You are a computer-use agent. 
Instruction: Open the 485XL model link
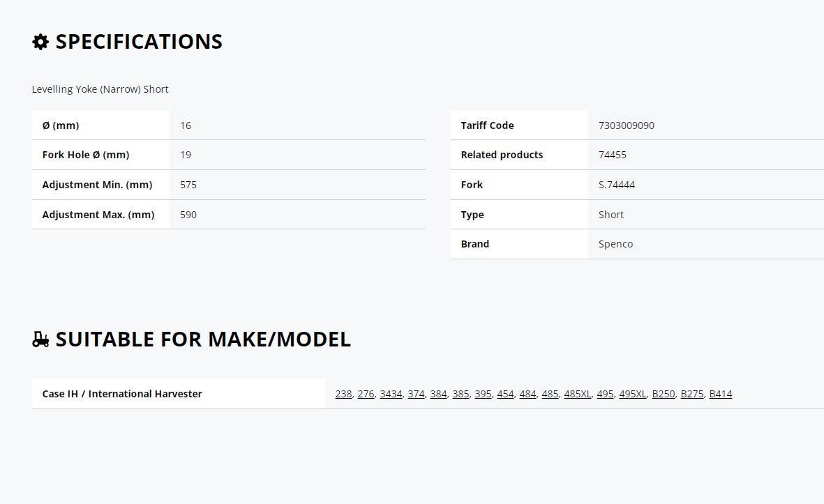tap(578, 394)
